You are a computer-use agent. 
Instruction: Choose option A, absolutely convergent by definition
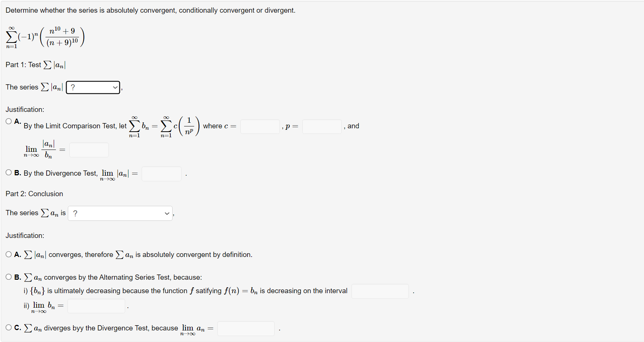8,254
